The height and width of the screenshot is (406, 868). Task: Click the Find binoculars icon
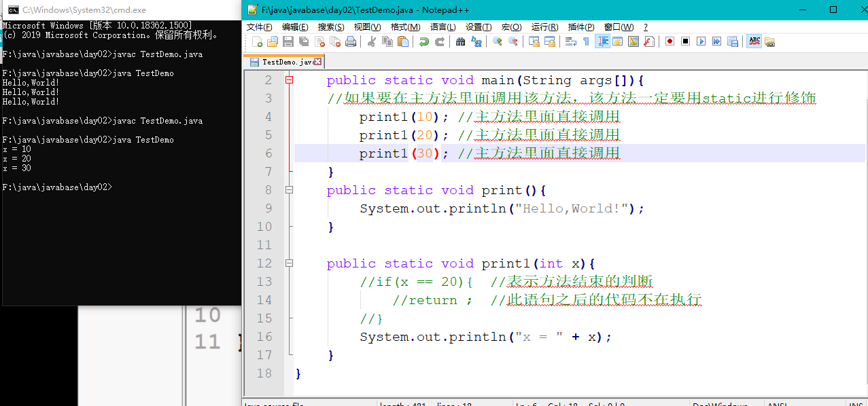click(x=460, y=41)
